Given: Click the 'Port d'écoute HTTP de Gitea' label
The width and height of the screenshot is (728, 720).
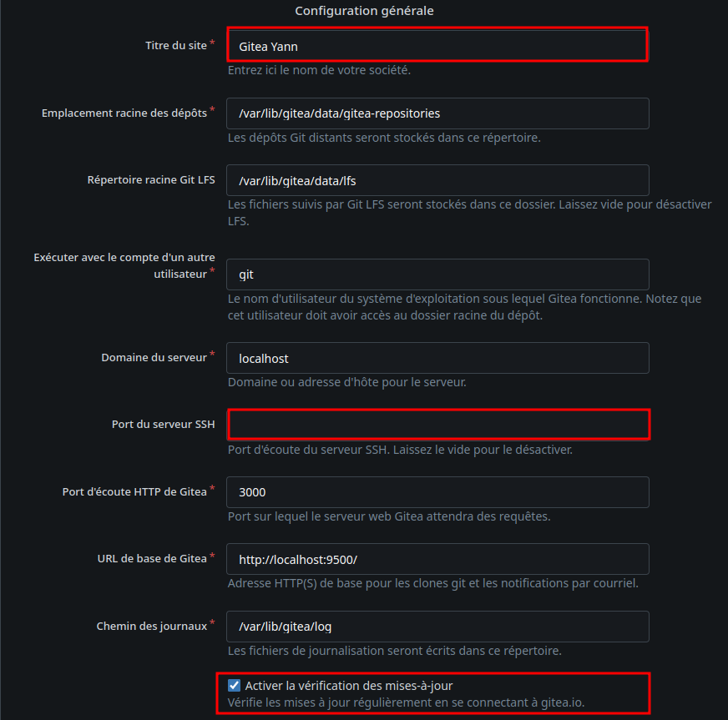Looking at the screenshot, I should pyautogui.click(x=134, y=491).
